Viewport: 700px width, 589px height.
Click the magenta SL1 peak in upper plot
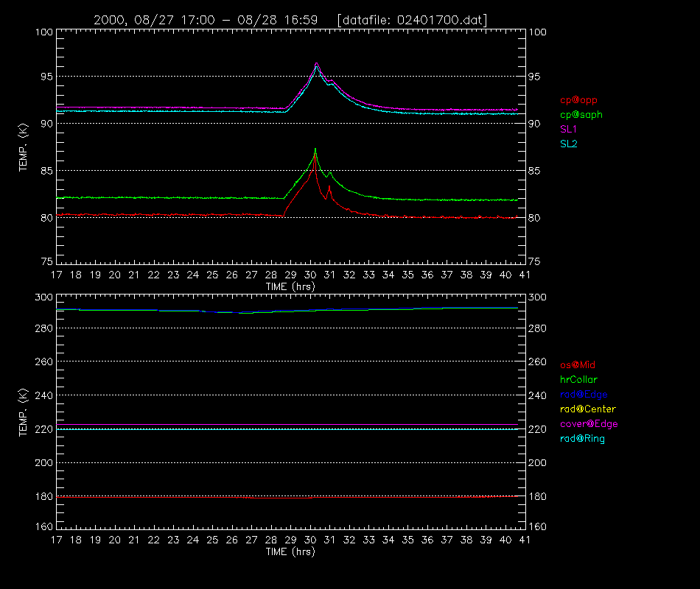(317, 63)
